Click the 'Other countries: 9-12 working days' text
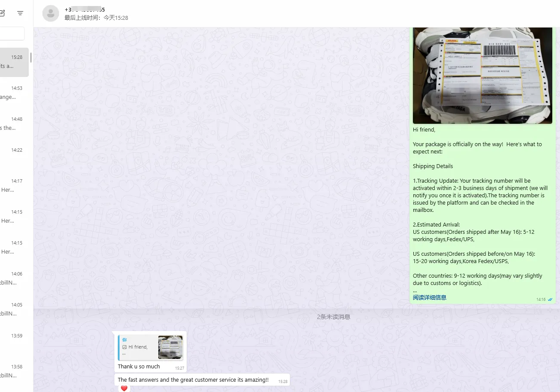This screenshot has height=392, width=560. coord(477,279)
